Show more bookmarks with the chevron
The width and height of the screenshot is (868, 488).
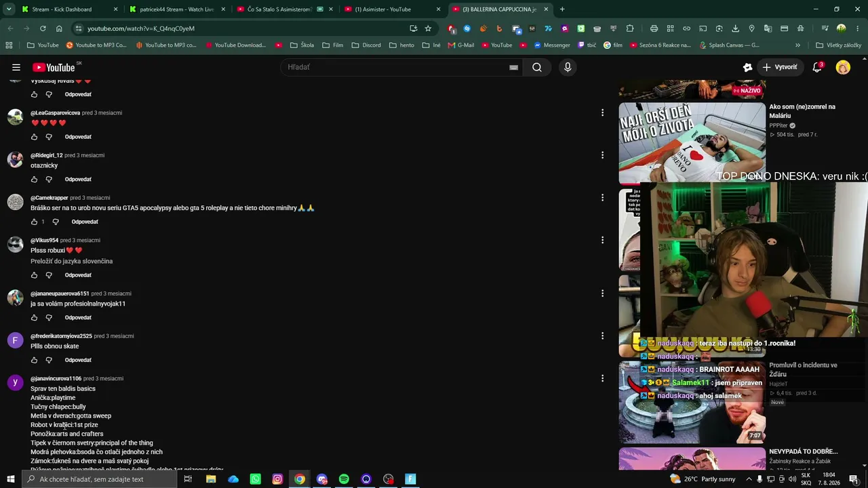[797, 45]
